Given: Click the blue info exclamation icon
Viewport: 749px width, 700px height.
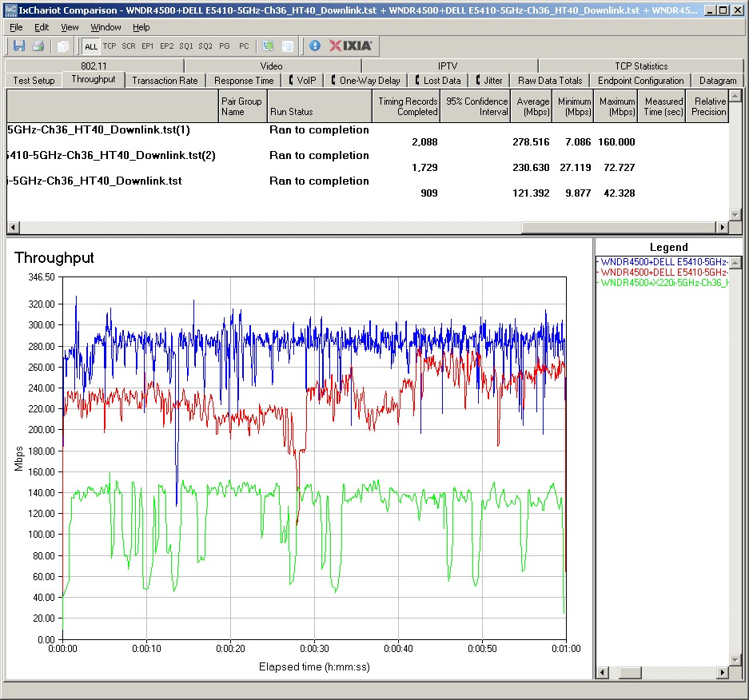Looking at the screenshot, I should pyautogui.click(x=315, y=46).
